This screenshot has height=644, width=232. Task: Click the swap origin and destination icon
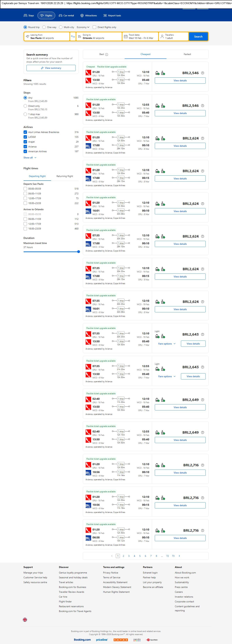point(73,36)
